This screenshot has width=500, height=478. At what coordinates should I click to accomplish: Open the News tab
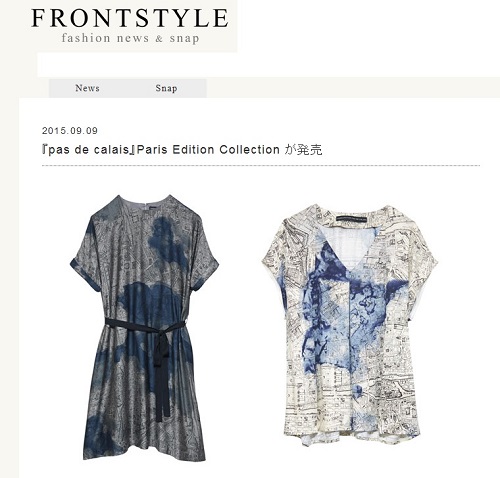pyautogui.click(x=87, y=88)
